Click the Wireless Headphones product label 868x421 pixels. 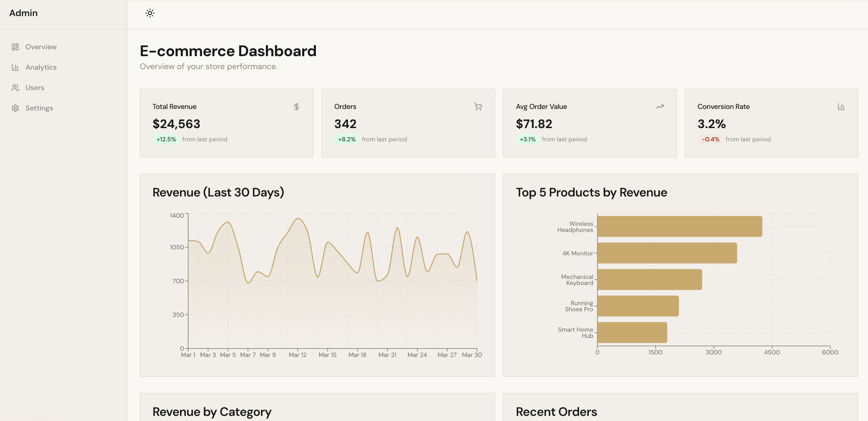tap(575, 227)
